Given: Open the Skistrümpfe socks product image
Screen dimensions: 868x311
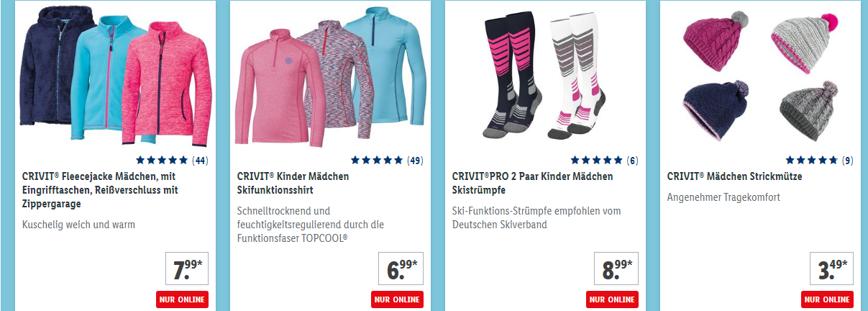Looking at the screenshot, I should click(x=545, y=75).
